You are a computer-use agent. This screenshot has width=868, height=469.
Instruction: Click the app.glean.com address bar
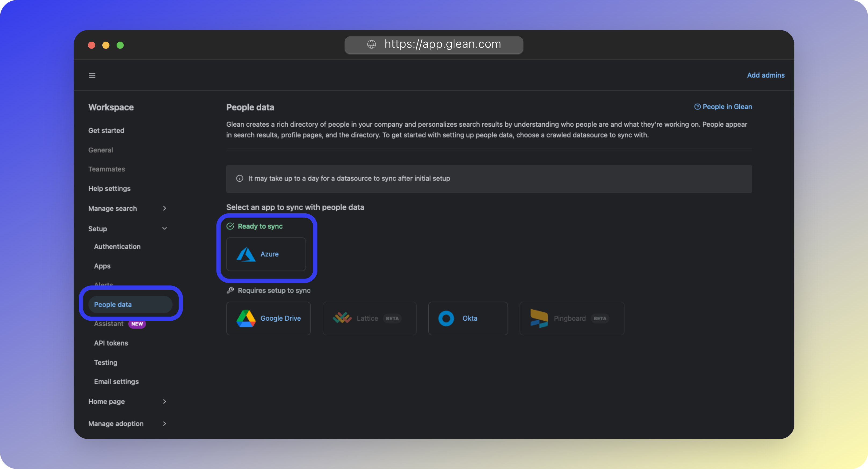click(x=434, y=44)
